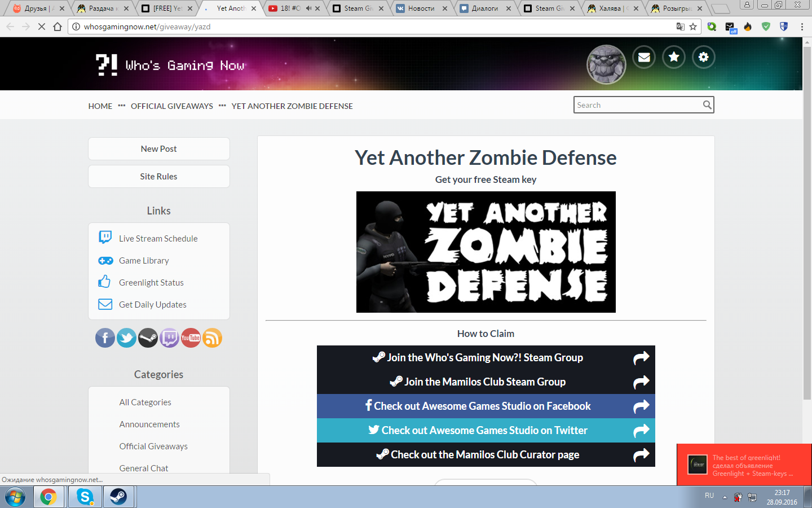Click the Site Rules button
Screen dimensions: 812x508
click(x=159, y=177)
